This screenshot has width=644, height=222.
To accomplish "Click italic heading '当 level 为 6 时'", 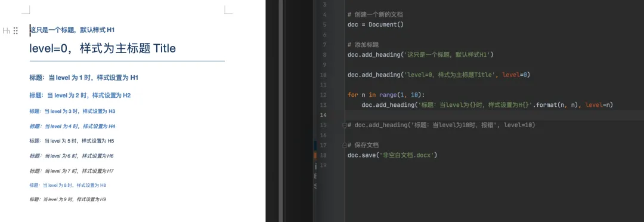I will (72, 156).
